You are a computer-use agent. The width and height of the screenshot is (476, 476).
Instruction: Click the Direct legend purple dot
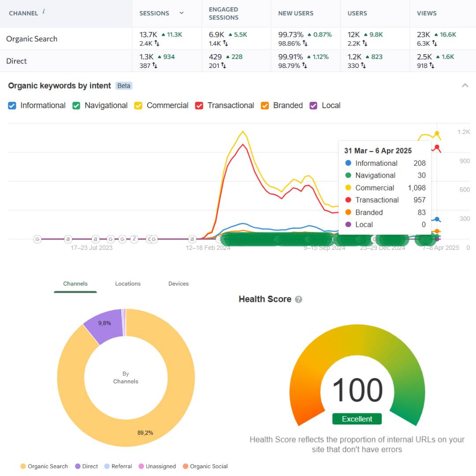pos(78,466)
